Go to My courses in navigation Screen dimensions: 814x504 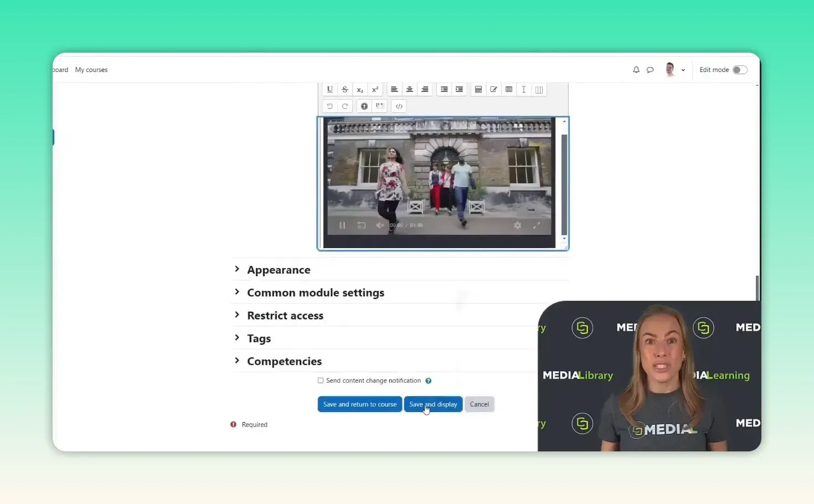click(91, 70)
